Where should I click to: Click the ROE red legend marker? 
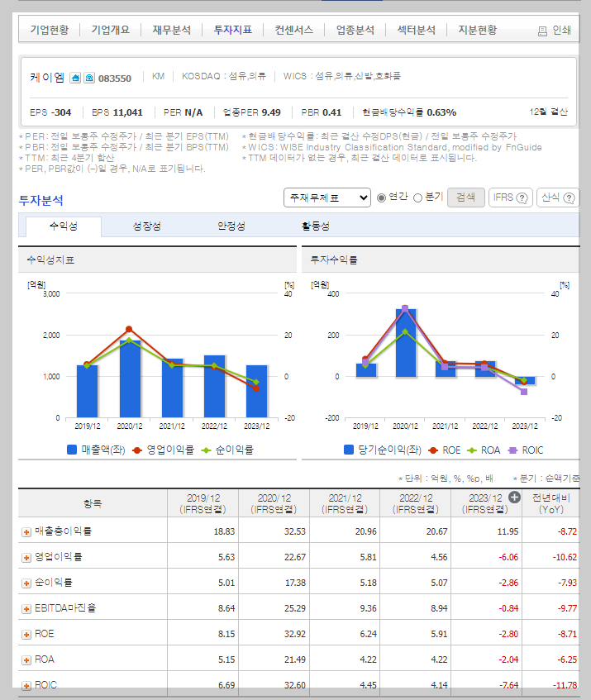(x=432, y=450)
